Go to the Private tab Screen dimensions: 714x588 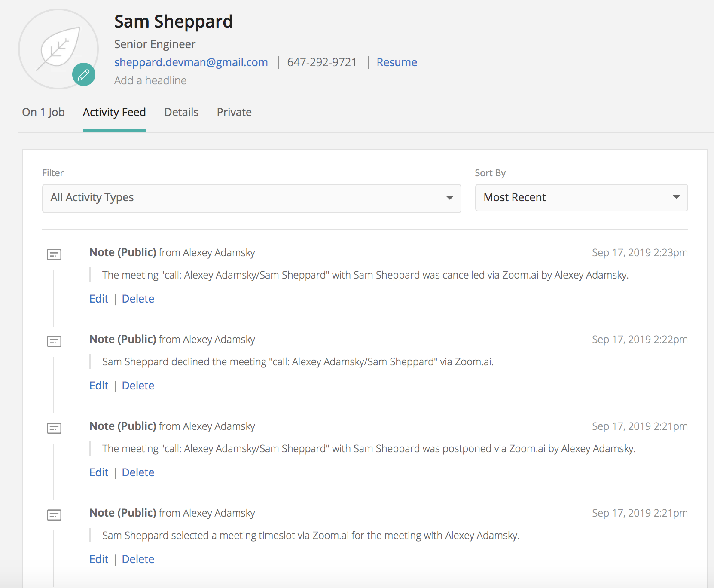234,112
